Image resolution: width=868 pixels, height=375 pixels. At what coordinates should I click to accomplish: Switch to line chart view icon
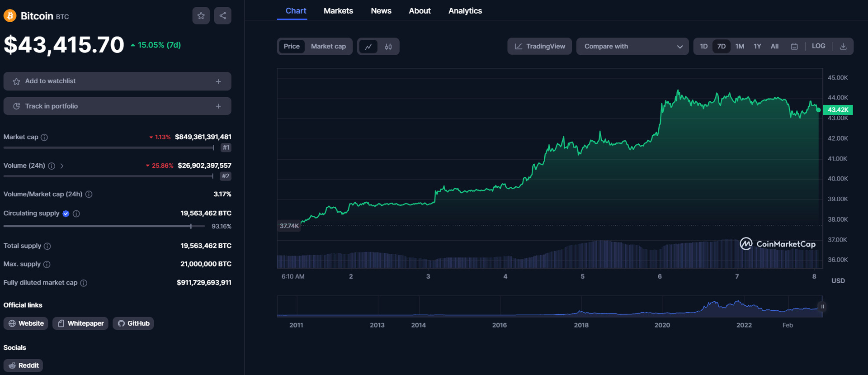(368, 47)
